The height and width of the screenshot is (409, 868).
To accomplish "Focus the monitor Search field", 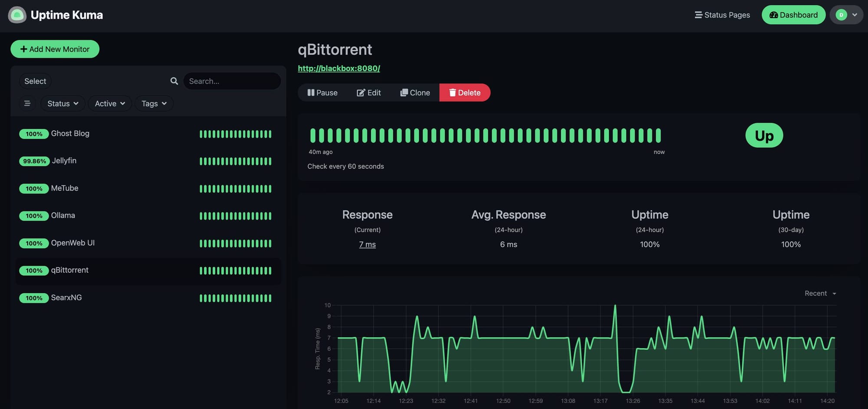I will pyautogui.click(x=232, y=81).
